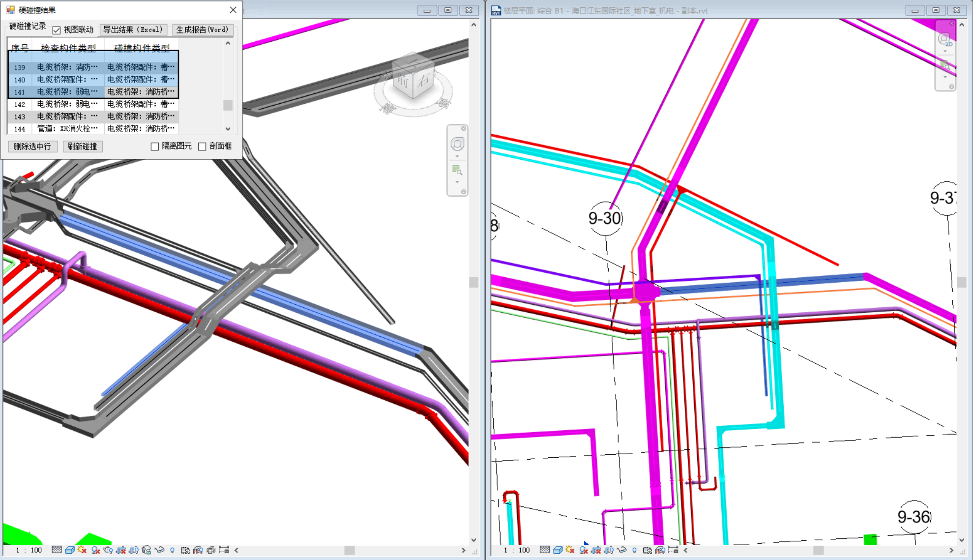Click collision list scrollbar up arrow
Image resolution: width=973 pixels, height=560 pixels.
click(228, 43)
